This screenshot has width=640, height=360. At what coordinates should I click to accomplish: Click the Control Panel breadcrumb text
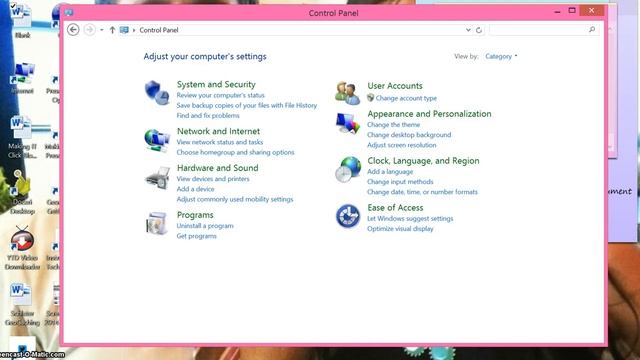pos(159,30)
